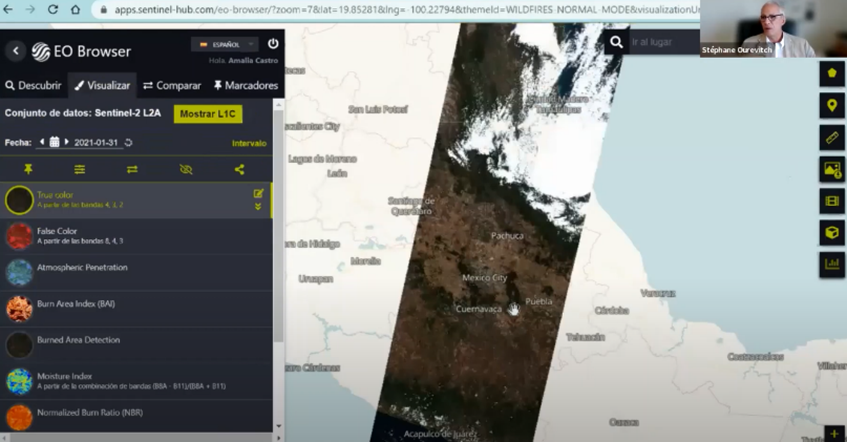Toggle layer visibility with crossed eye icon
Image resolution: width=847 pixels, height=442 pixels.
point(186,169)
